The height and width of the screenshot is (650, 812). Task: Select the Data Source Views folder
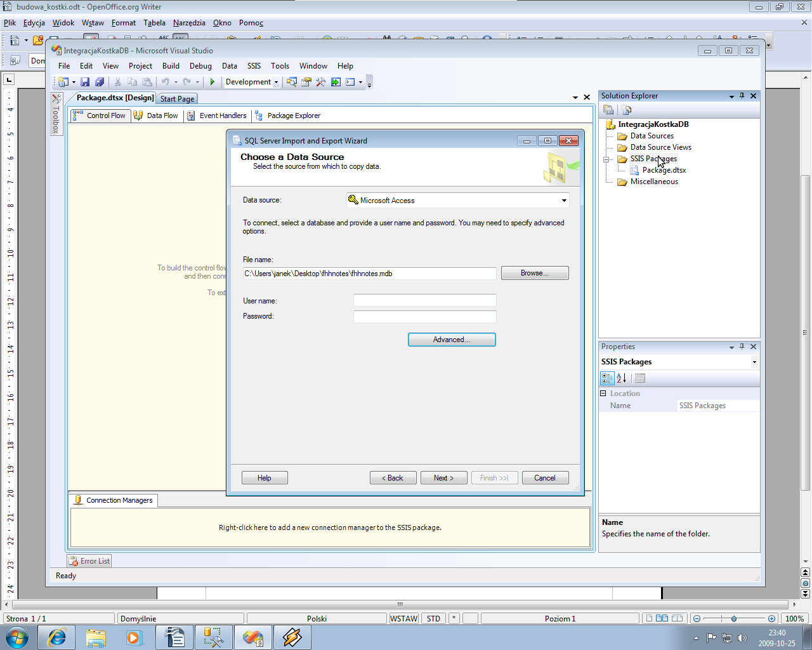660,147
